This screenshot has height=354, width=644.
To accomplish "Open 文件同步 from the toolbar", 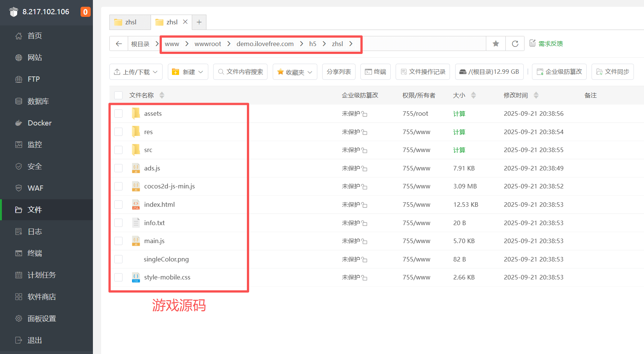I will [x=613, y=72].
